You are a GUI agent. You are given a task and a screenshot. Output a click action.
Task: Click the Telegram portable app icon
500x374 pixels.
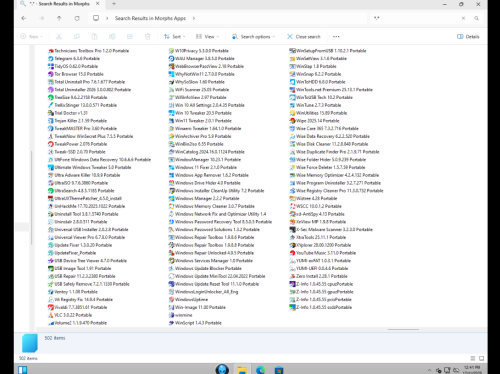point(51,59)
